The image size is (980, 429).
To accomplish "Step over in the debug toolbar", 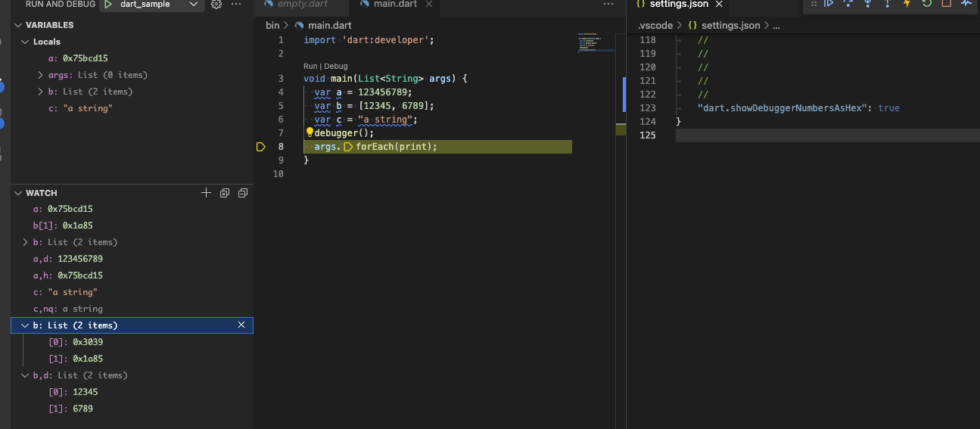I will 848,4.
